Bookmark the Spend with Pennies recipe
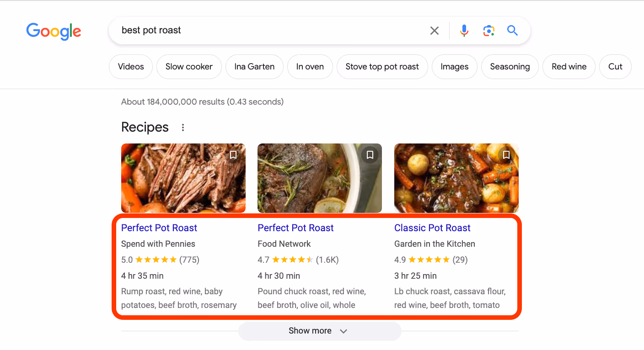Screen dimensions: 644x350 233,155
